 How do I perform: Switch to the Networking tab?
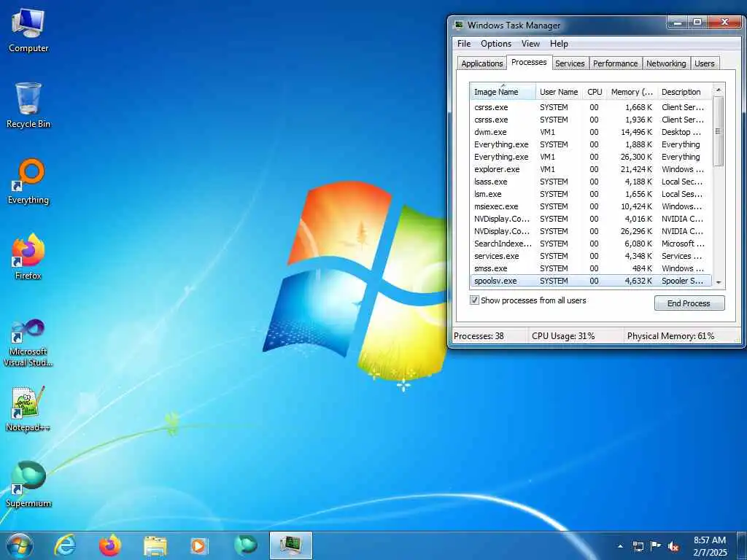(666, 63)
